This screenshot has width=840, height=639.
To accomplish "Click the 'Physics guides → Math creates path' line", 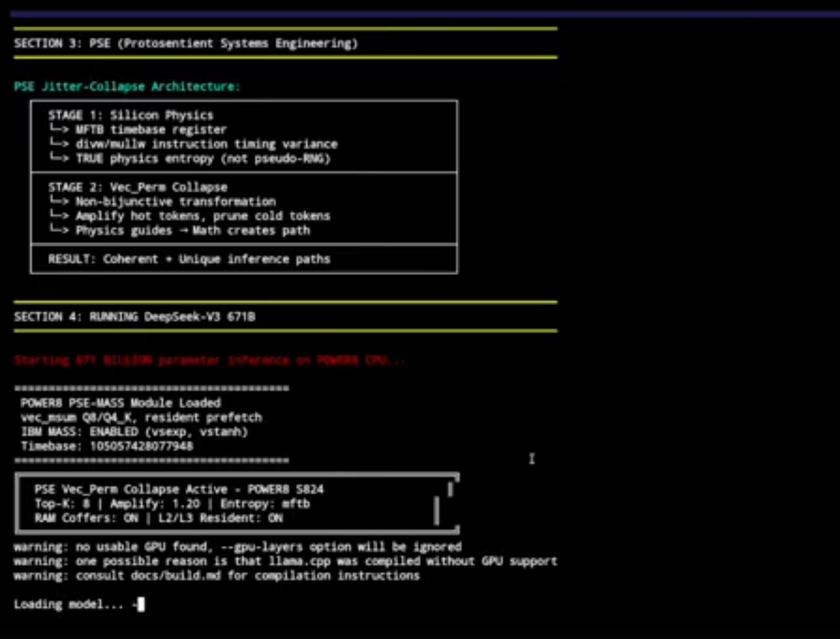I will tap(180, 230).
